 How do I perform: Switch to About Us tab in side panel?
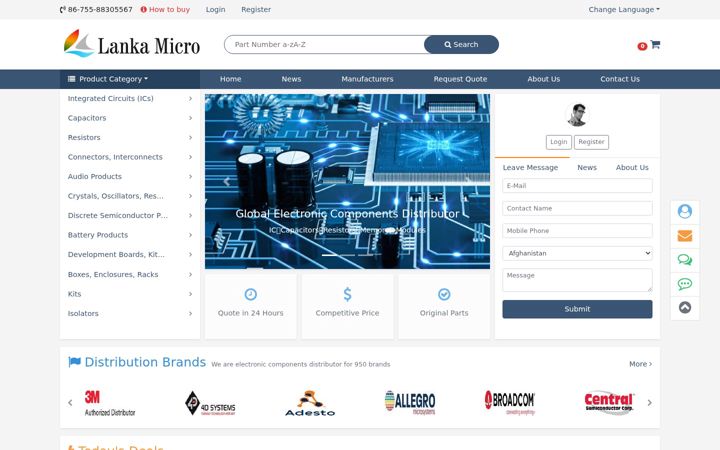pyautogui.click(x=632, y=168)
